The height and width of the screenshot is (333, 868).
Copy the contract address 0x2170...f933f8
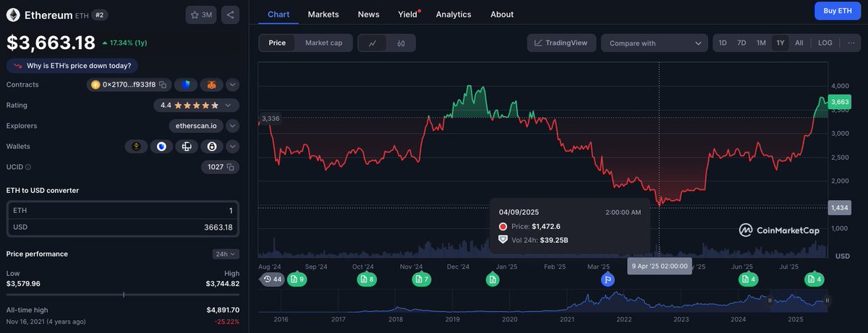(163, 85)
